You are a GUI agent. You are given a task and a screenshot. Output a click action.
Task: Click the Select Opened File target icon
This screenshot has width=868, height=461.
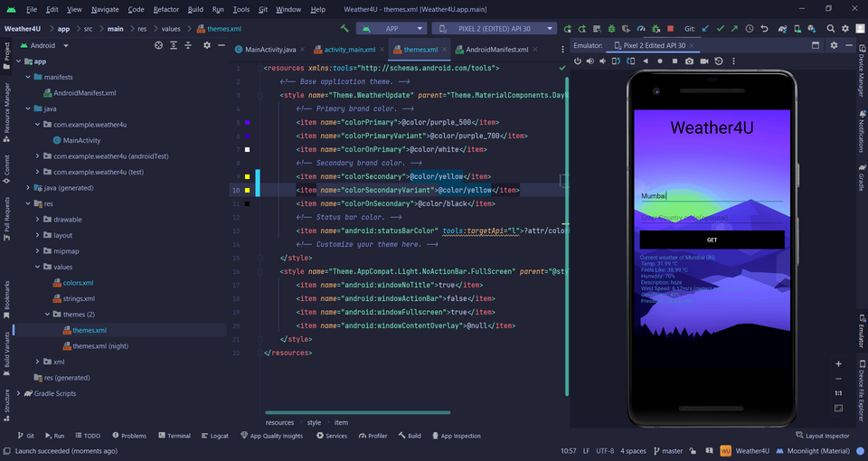[158, 44]
